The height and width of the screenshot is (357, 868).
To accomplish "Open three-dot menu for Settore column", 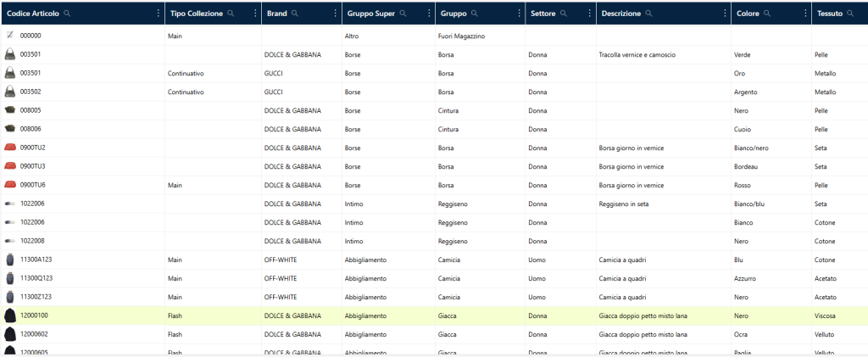I will click(589, 14).
